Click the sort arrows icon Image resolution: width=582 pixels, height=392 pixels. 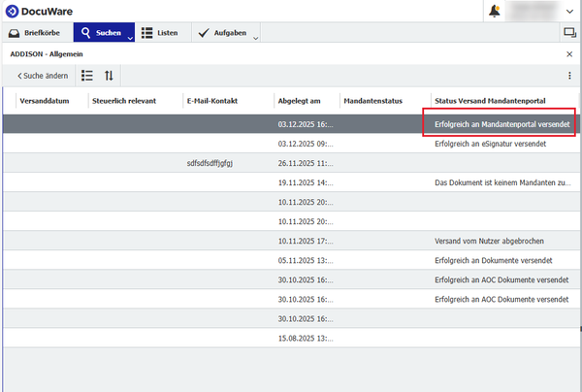click(x=109, y=76)
